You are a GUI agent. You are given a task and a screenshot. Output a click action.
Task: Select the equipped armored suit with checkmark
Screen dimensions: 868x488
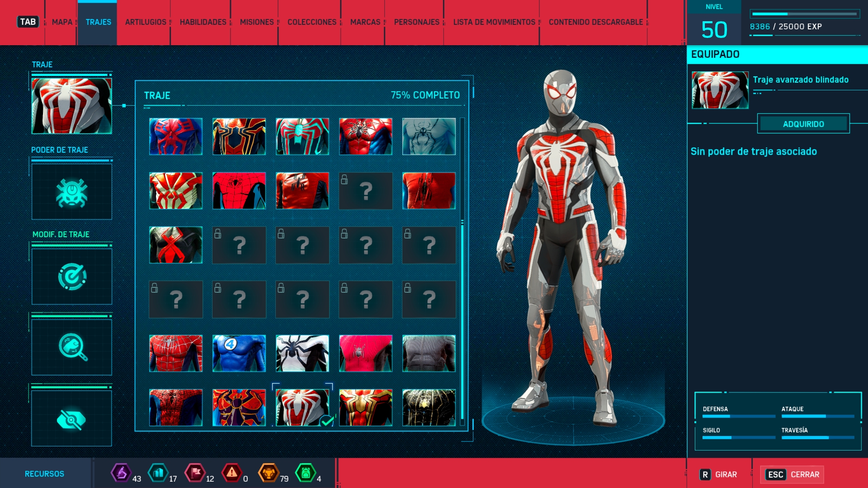tap(302, 408)
